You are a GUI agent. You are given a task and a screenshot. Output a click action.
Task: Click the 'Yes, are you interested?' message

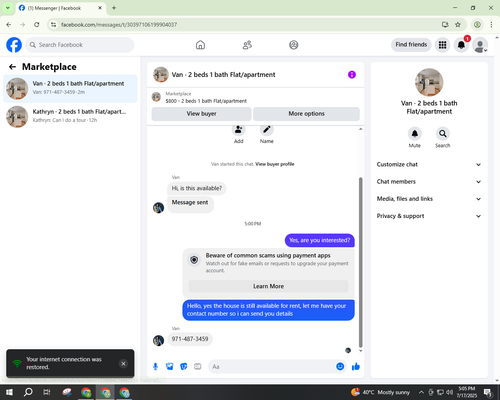point(320,240)
